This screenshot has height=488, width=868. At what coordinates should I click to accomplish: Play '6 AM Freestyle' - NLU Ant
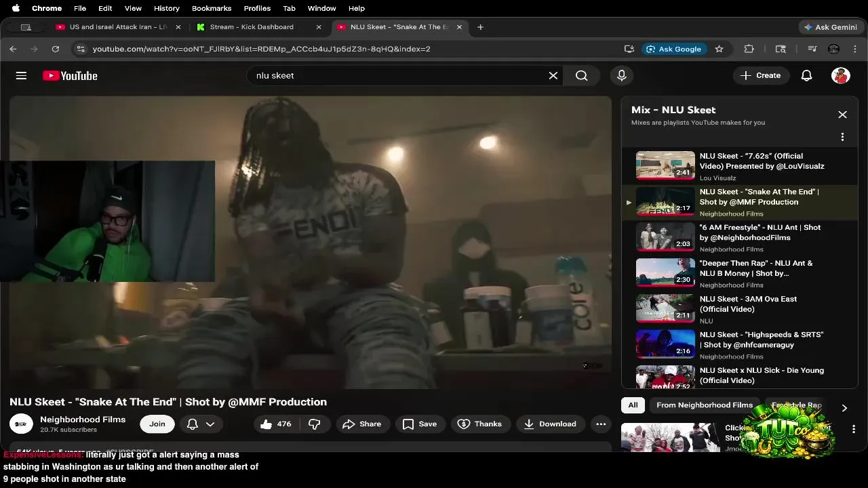tap(739, 237)
